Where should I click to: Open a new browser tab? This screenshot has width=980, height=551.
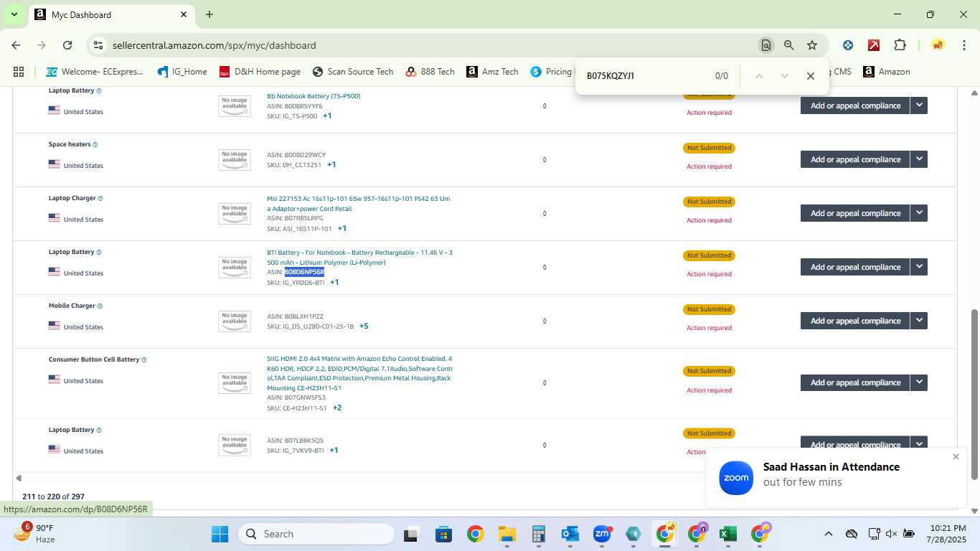tap(209, 14)
